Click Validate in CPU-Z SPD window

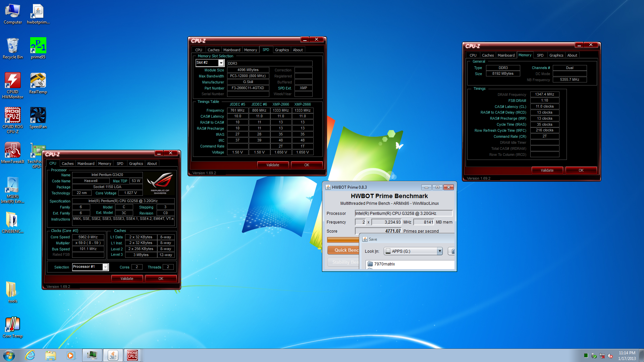click(273, 165)
